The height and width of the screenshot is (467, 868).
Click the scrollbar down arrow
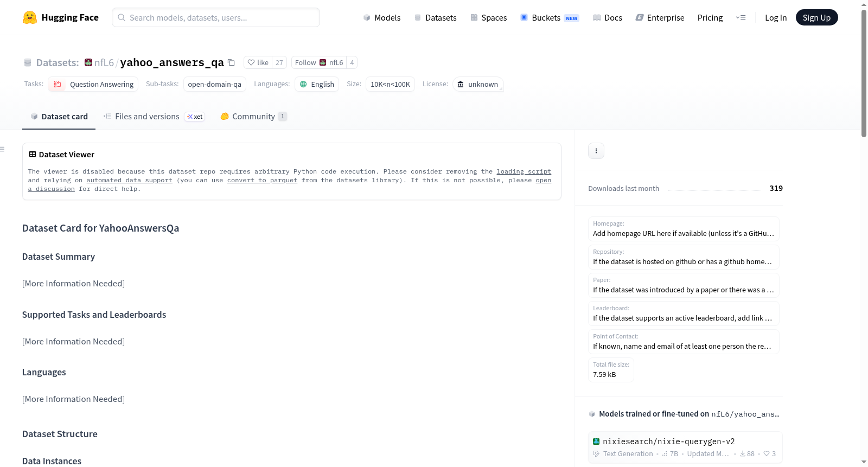click(x=864, y=462)
